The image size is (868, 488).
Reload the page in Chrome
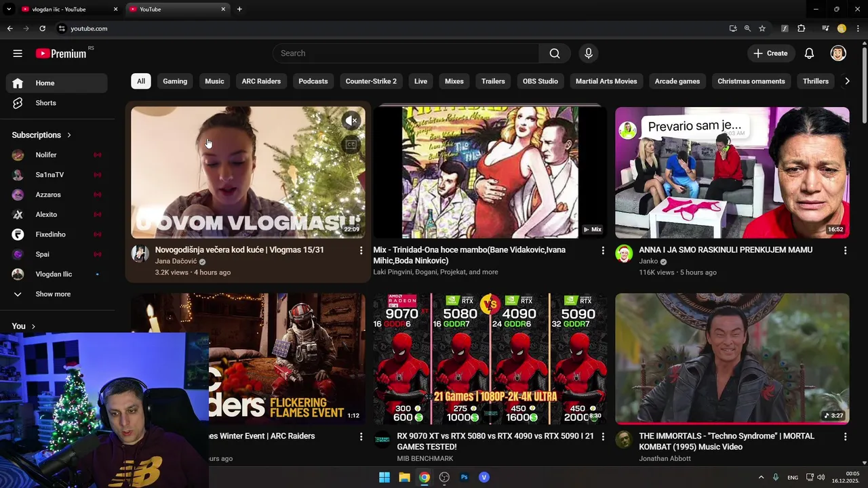42,28
